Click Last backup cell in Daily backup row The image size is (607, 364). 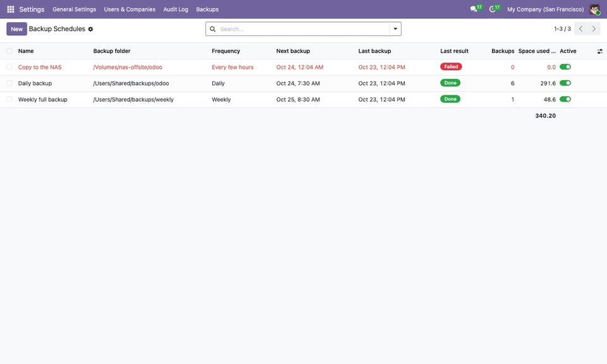382,83
